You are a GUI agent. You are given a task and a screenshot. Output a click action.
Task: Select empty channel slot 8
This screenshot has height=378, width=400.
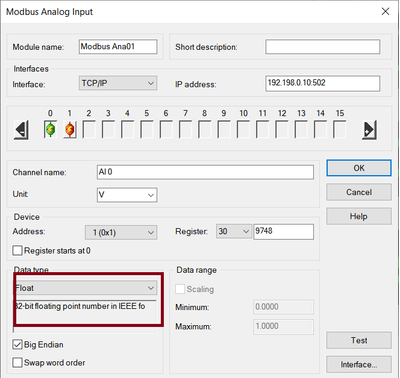[x=205, y=129]
